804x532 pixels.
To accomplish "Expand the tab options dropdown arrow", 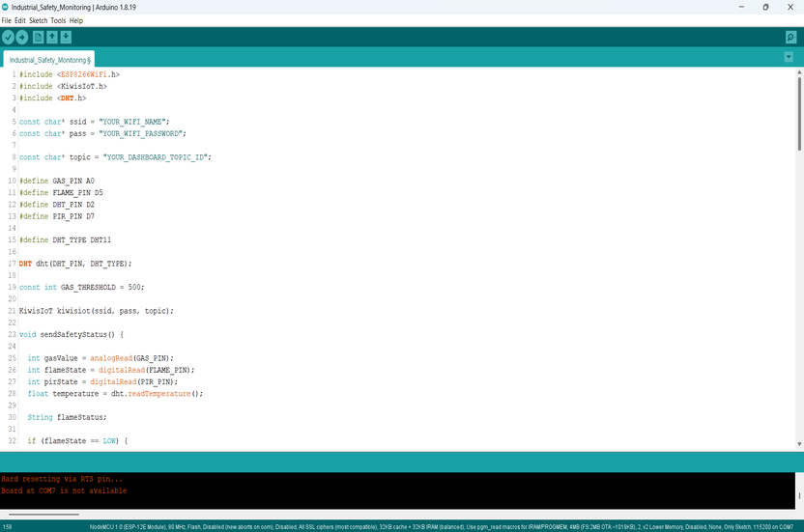I will click(x=789, y=57).
